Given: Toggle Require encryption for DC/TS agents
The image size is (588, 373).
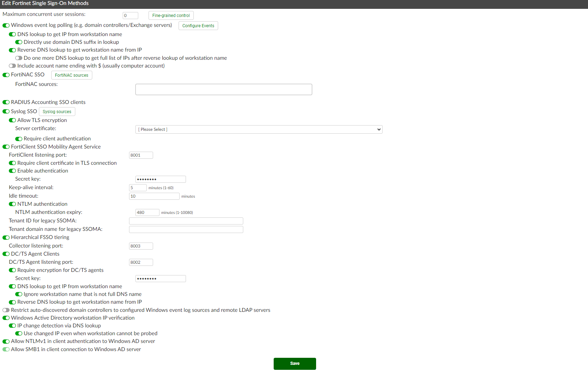Looking at the screenshot, I should point(12,270).
